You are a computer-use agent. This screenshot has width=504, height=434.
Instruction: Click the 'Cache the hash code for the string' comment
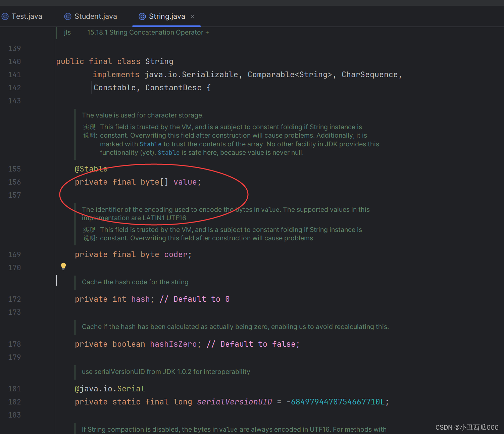(x=135, y=282)
